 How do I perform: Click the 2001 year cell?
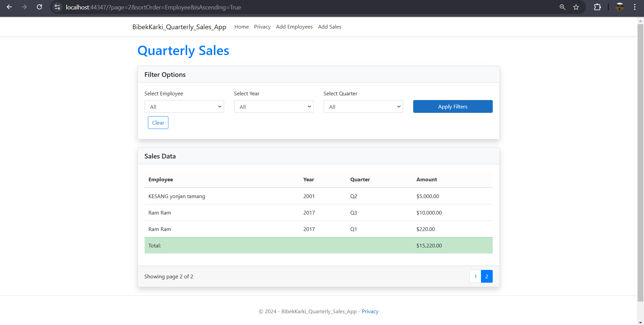[x=309, y=196]
